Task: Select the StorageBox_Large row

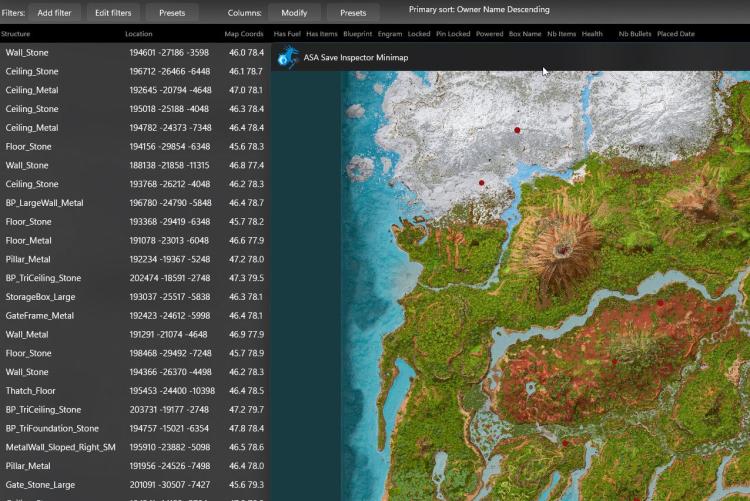Action: click(x=135, y=297)
